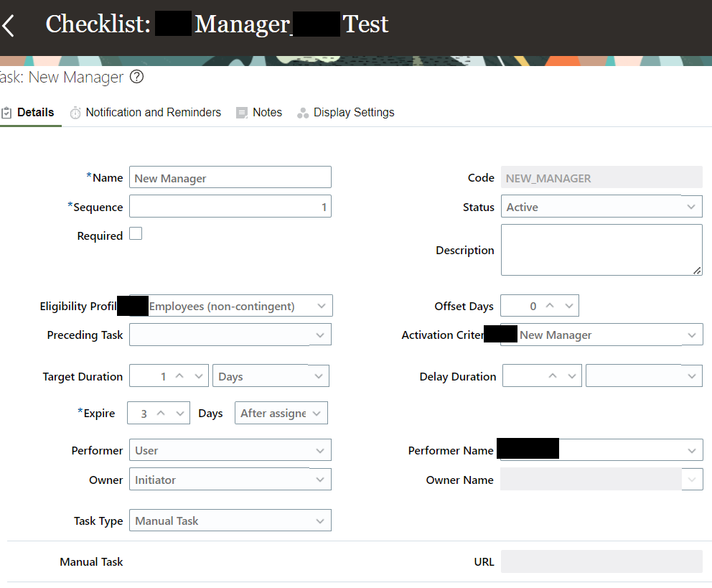Click the clock icon on Notification and Reminders
This screenshot has width=712, height=588.
point(75,112)
